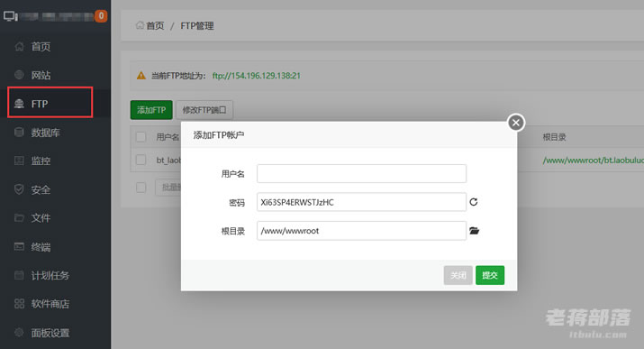Click the orange notification badge showing 0
The height and width of the screenshot is (349, 644).
pos(101,16)
